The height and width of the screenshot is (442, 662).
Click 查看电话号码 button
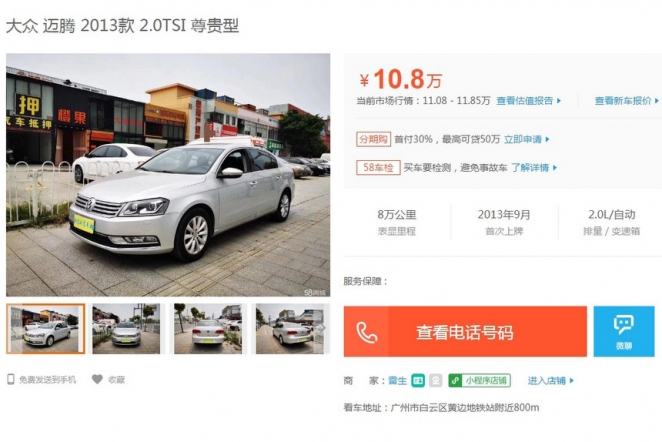coord(465,331)
